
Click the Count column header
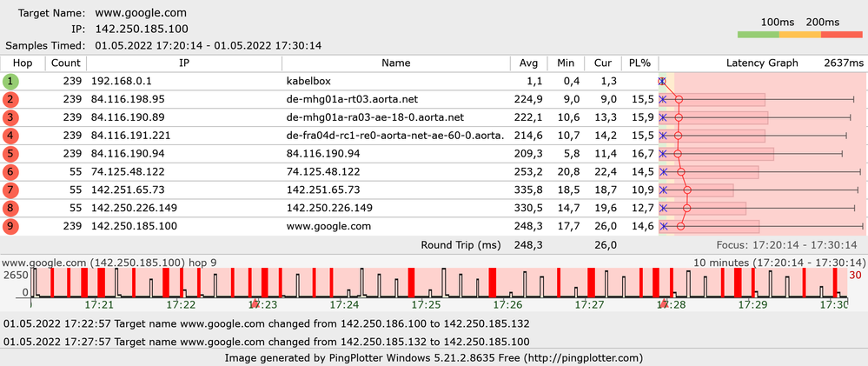pyautogui.click(x=66, y=63)
